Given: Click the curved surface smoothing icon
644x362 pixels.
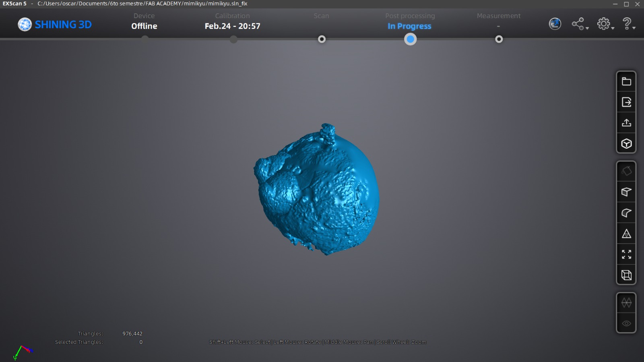Looking at the screenshot, I should pos(626,213).
